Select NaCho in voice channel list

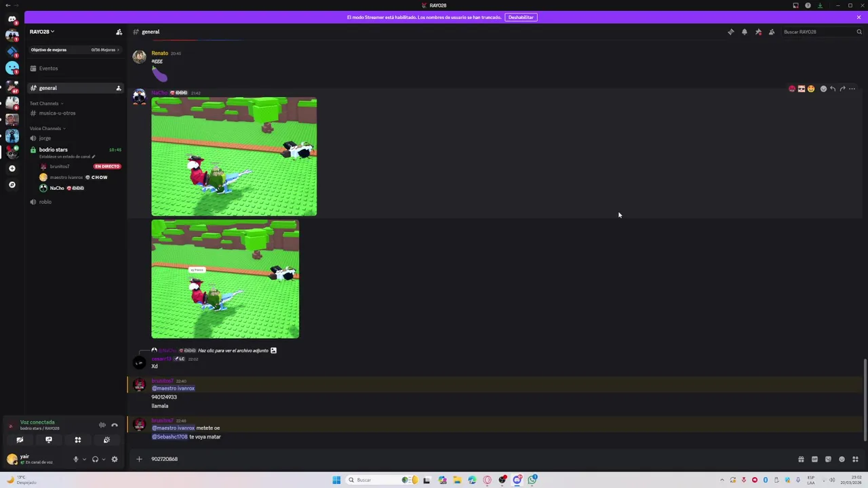tap(57, 188)
